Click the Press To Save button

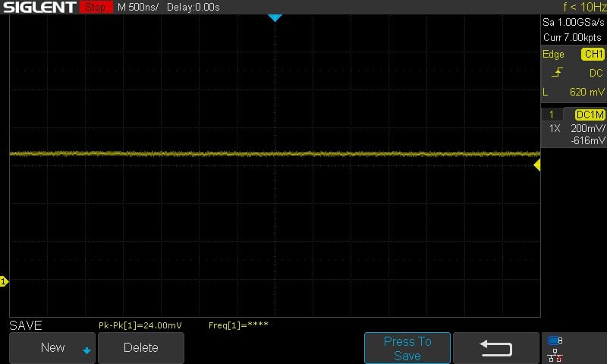(407, 348)
